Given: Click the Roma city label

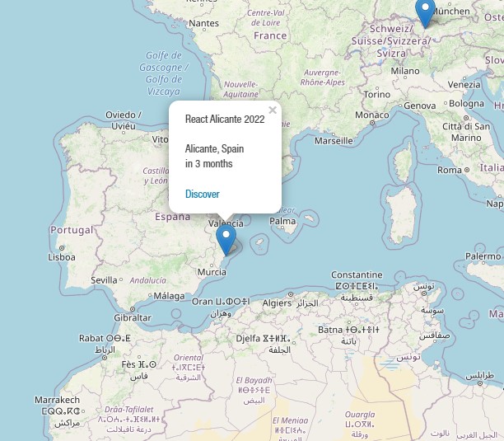Looking at the screenshot, I should (x=450, y=170).
